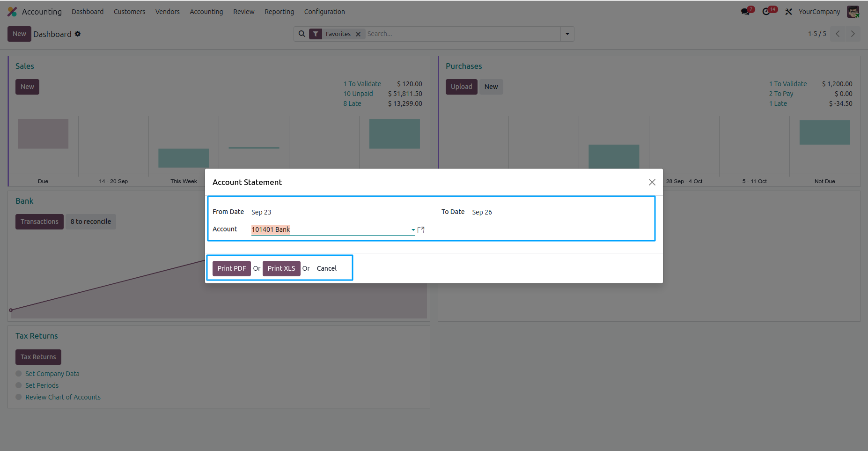This screenshot has width=868, height=451.
Task: Open Purchases 1 To Validate link
Action: point(788,84)
